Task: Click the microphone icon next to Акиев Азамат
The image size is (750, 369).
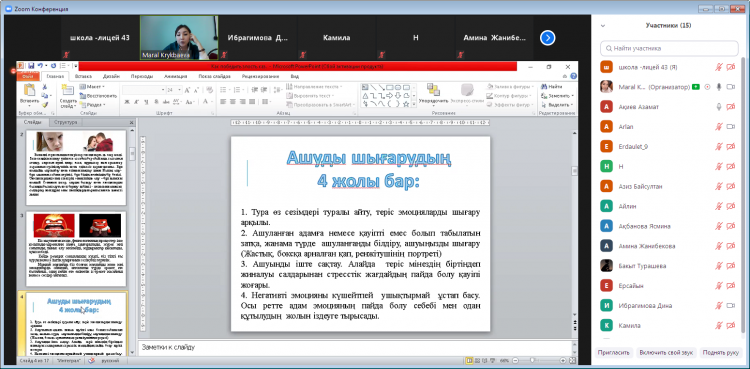Action: (x=718, y=107)
